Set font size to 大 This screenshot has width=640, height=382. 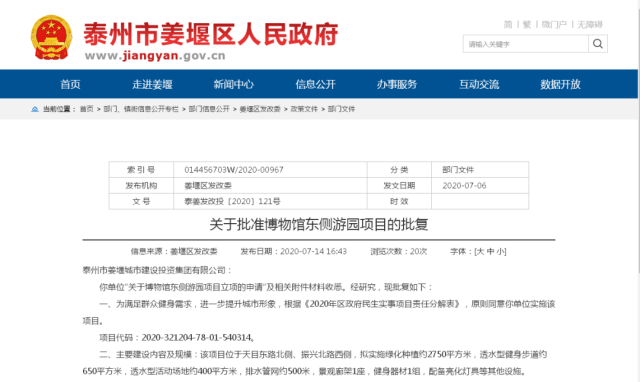(x=480, y=251)
